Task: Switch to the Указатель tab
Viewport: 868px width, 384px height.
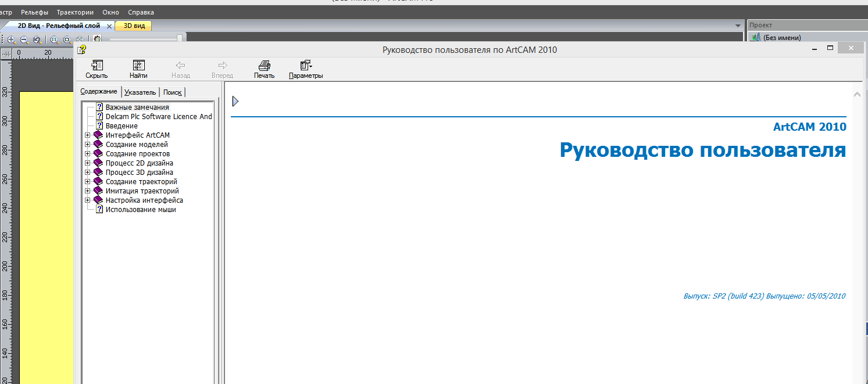Action: tap(140, 92)
